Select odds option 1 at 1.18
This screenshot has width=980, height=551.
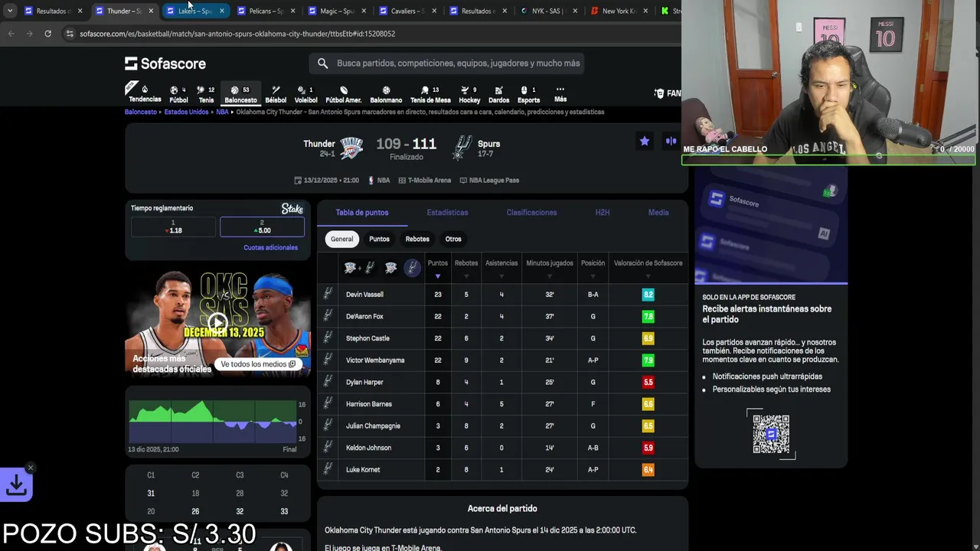[x=173, y=227]
